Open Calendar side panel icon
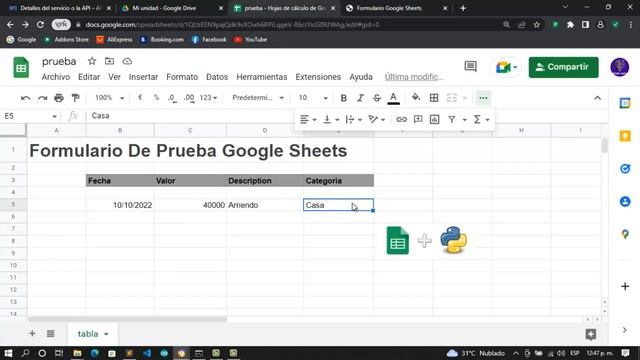This screenshot has height=360, width=640. [x=625, y=103]
